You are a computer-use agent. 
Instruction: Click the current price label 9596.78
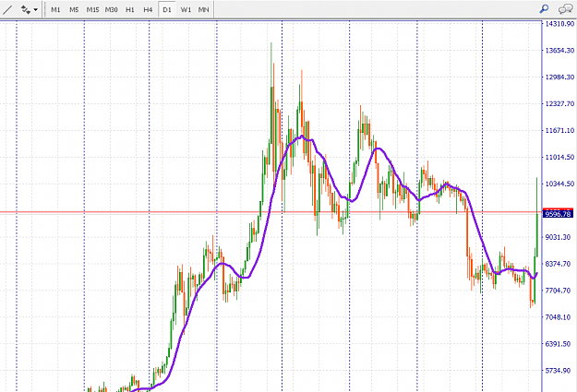(x=558, y=214)
